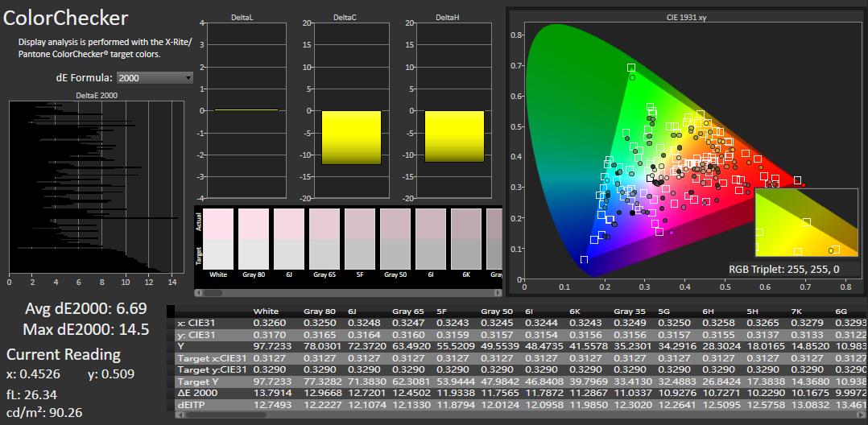Select the Gray 80 swatch

click(x=254, y=238)
